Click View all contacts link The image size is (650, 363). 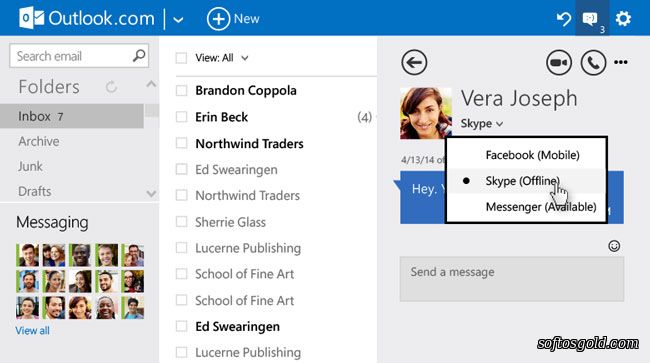point(32,331)
